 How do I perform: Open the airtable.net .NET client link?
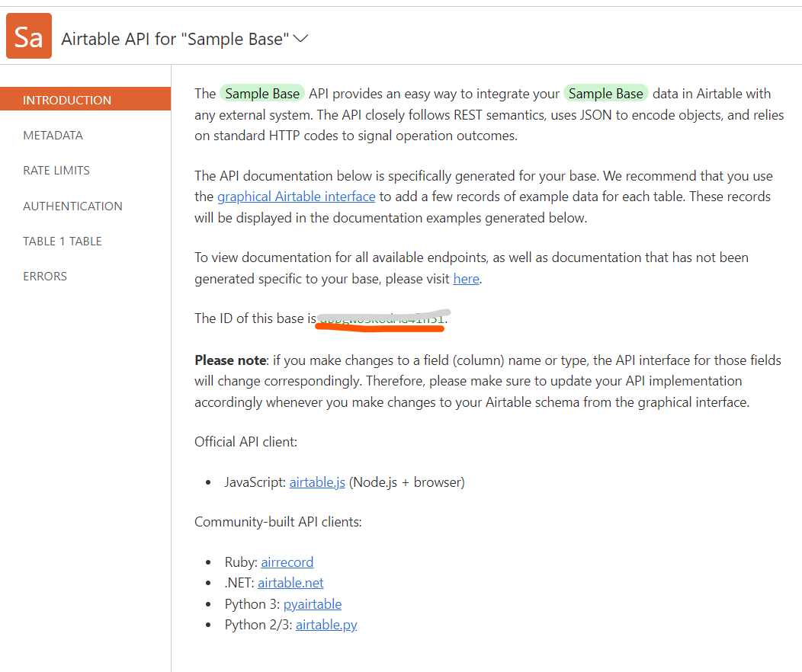coord(290,583)
